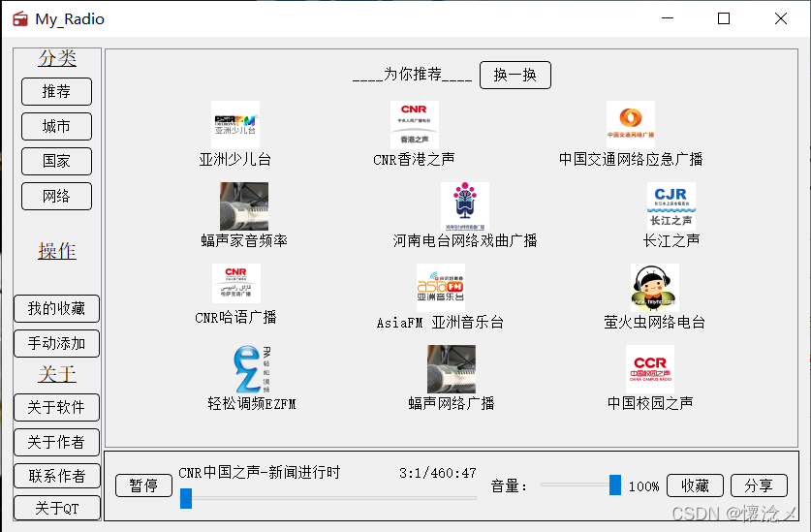
Task: Click the 蝠声网络广播 station name
Action: (451, 403)
